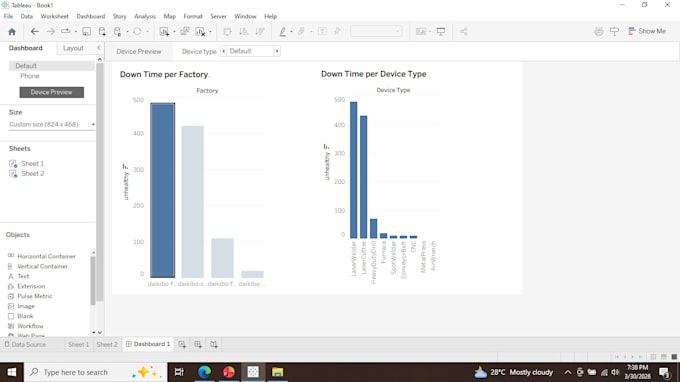This screenshot has height=382, width=680.
Task: Click sort icon on Factory chart axis
Action: click(125, 166)
